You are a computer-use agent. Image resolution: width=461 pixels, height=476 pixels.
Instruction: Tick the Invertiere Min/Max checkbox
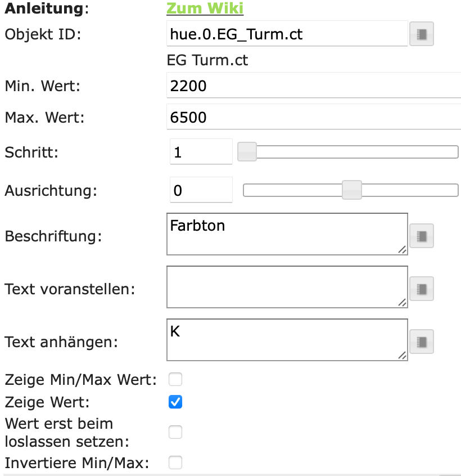pos(176,462)
